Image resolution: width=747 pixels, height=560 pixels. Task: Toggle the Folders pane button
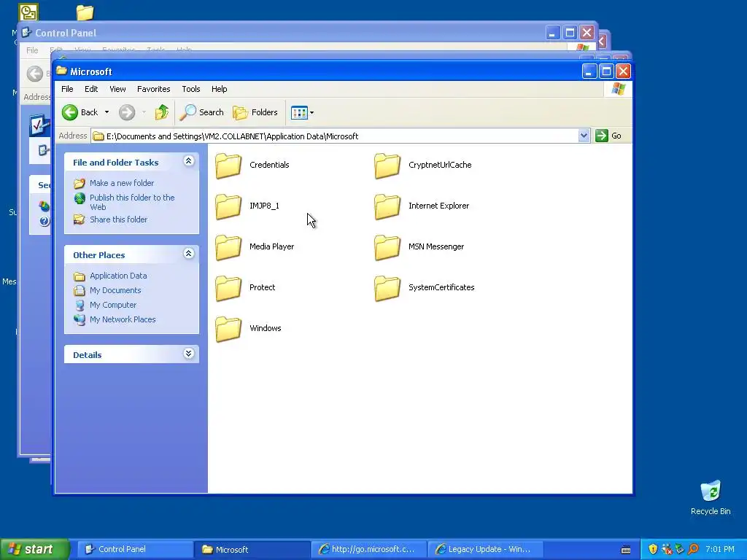pos(255,112)
